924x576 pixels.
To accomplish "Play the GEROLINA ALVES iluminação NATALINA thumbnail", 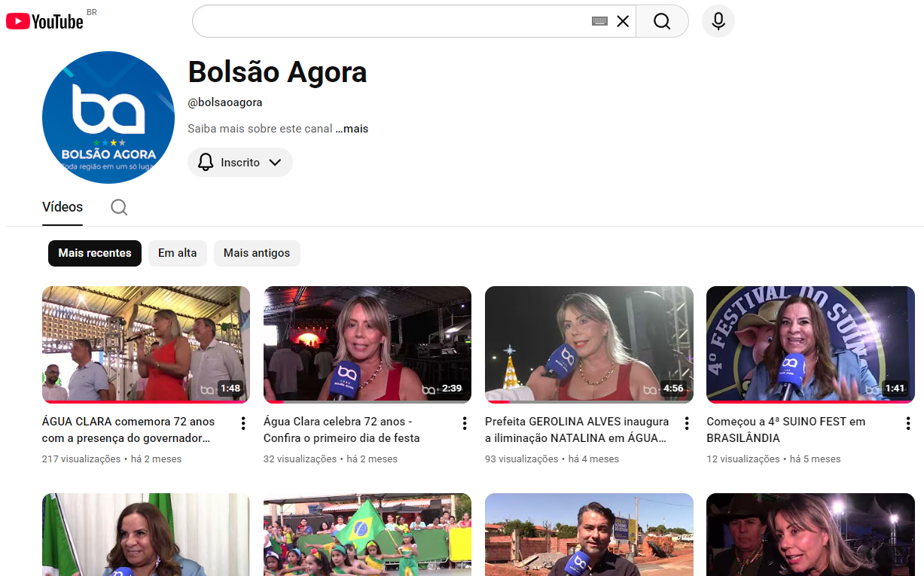I will point(589,345).
